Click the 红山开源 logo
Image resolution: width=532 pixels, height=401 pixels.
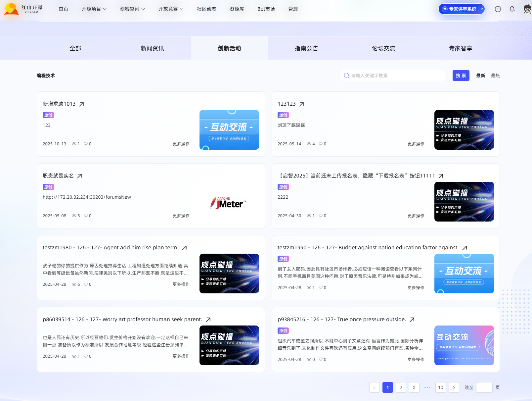23,9
